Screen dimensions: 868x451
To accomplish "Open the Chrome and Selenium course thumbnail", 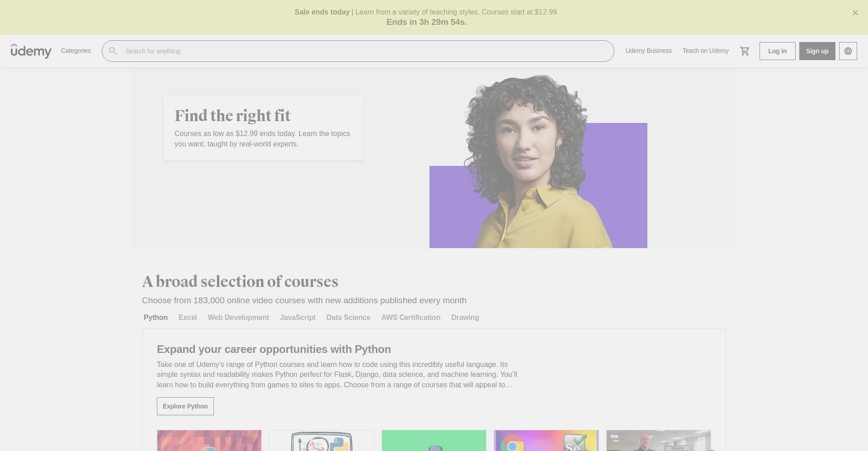I will [x=546, y=441].
